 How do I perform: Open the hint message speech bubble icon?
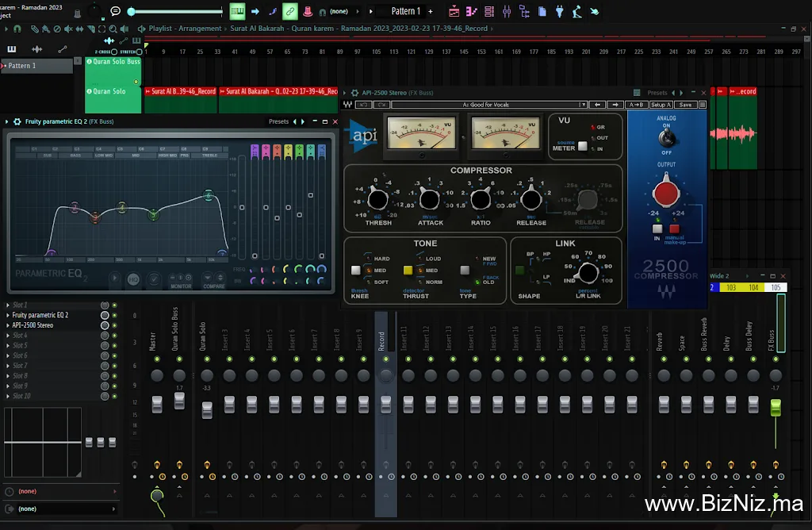tap(115, 11)
